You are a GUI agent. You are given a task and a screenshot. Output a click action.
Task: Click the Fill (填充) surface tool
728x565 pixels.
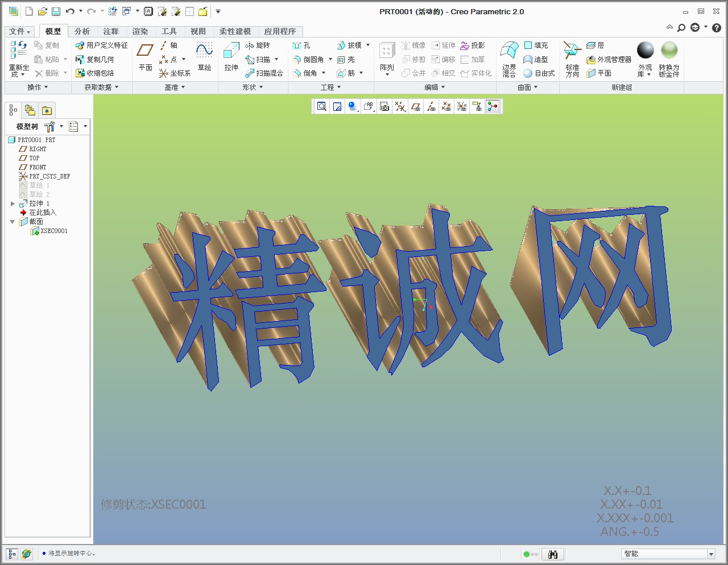536,45
